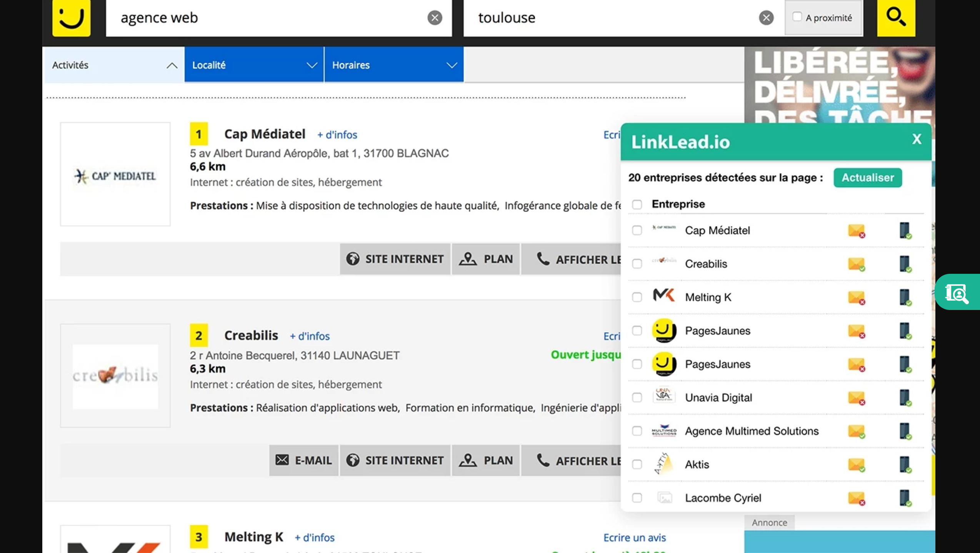The height and width of the screenshot is (553, 980).
Task: Tick the select-all Entreprise checkbox
Action: pyautogui.click(x=637, y=204)
